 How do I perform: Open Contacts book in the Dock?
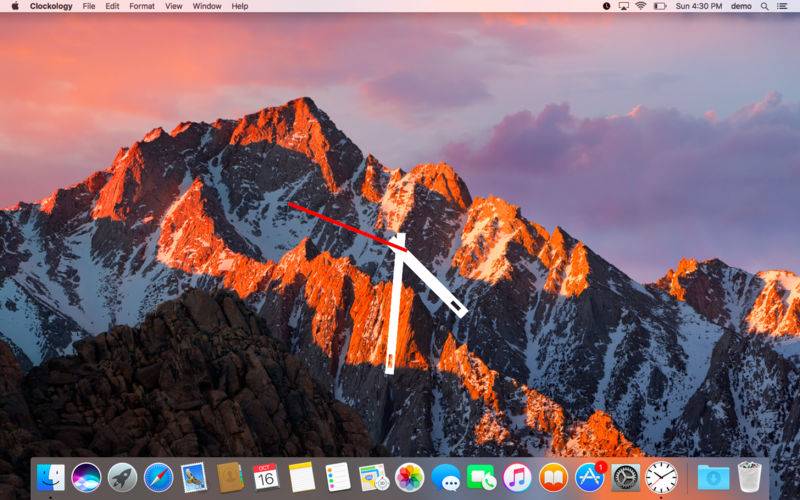click(230, 478)
